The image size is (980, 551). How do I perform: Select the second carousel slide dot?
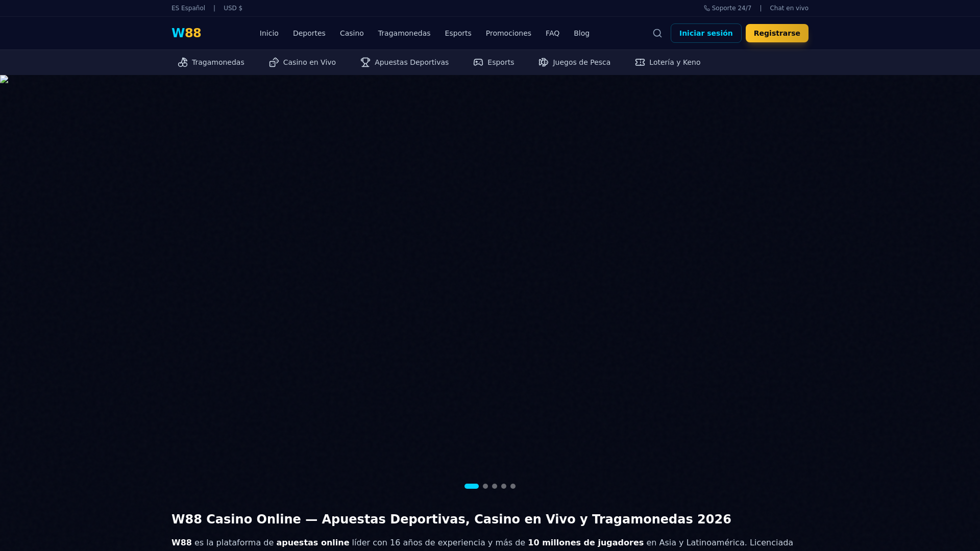(x=485, y=486)
